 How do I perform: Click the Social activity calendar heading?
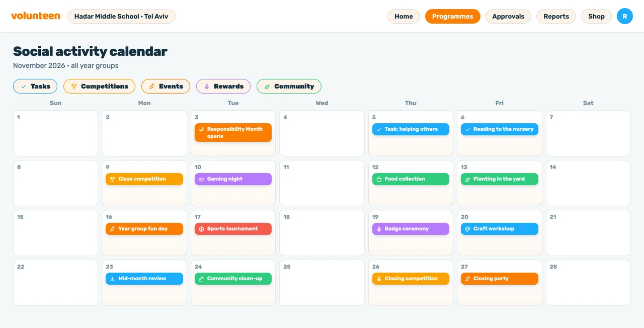[x=90, y=51]
